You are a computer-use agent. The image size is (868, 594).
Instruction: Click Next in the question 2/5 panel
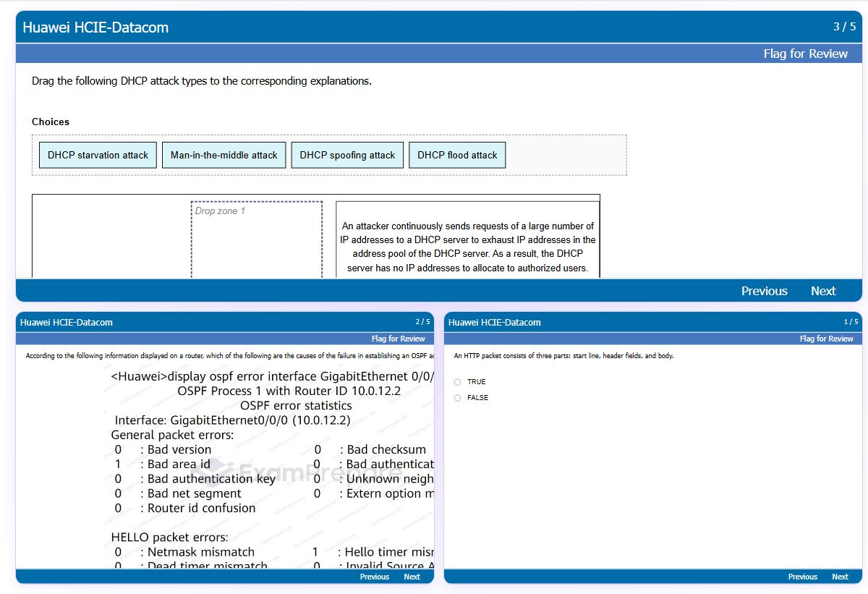click(x=412, y=577)
